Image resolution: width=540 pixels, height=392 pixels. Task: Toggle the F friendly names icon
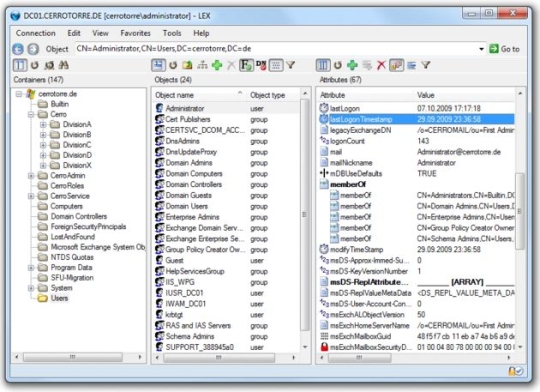246,65
